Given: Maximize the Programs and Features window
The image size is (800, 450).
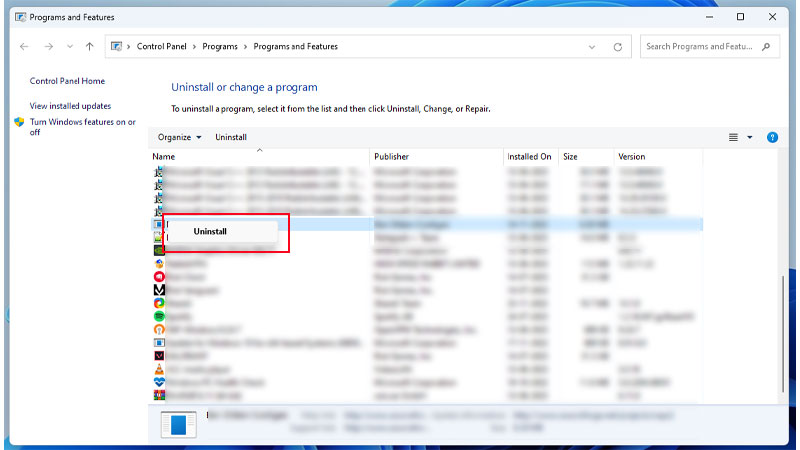Looking at the screenshot, I should [740, 17].
